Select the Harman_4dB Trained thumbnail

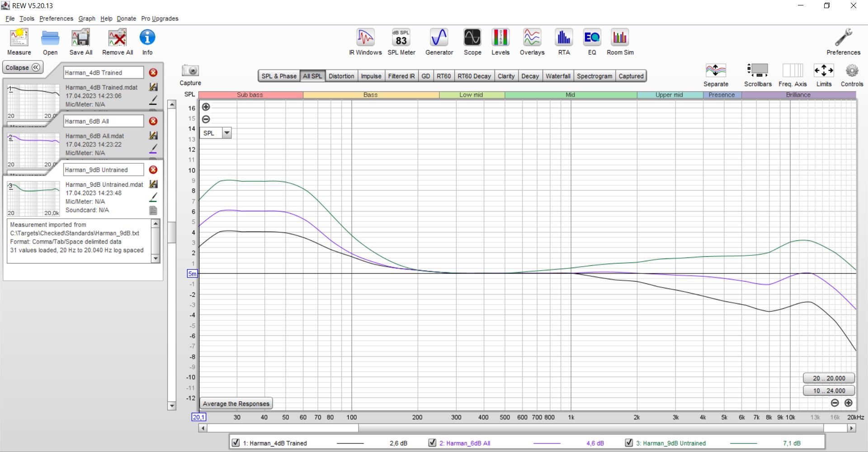pos(33,101)
